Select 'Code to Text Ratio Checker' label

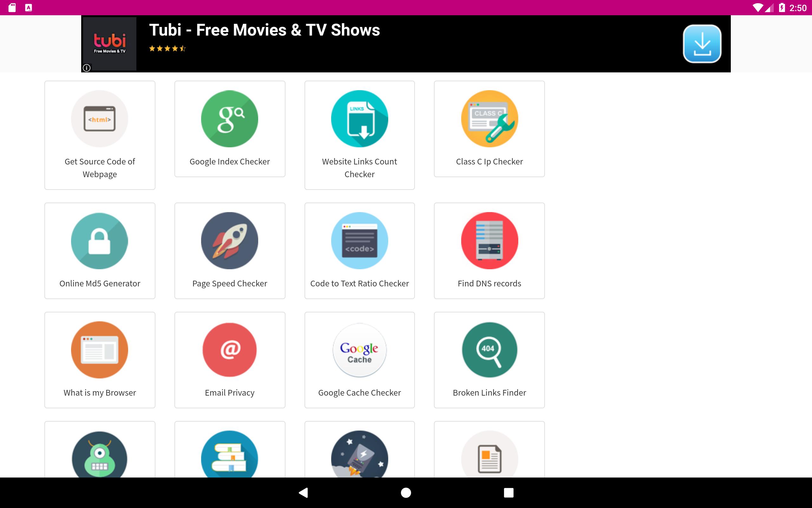[359, 284]
